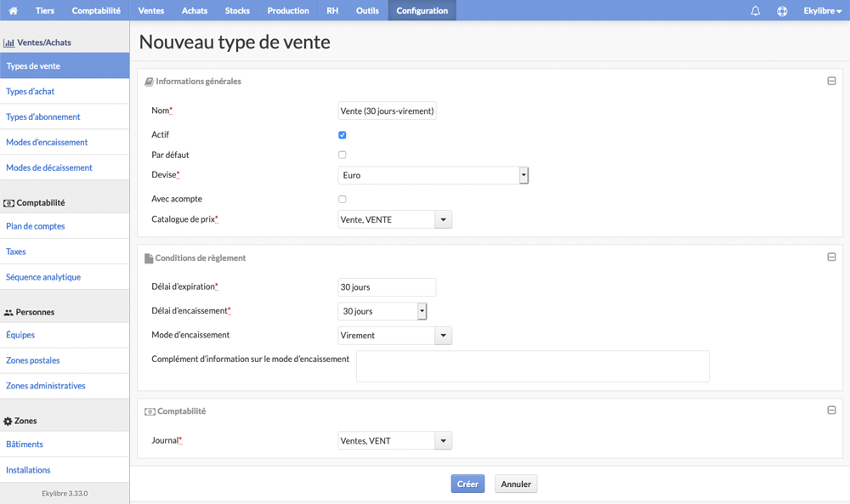Open the Ekylibre user menu
This screenshot has height=504, width=850.
tap(822, 10)
